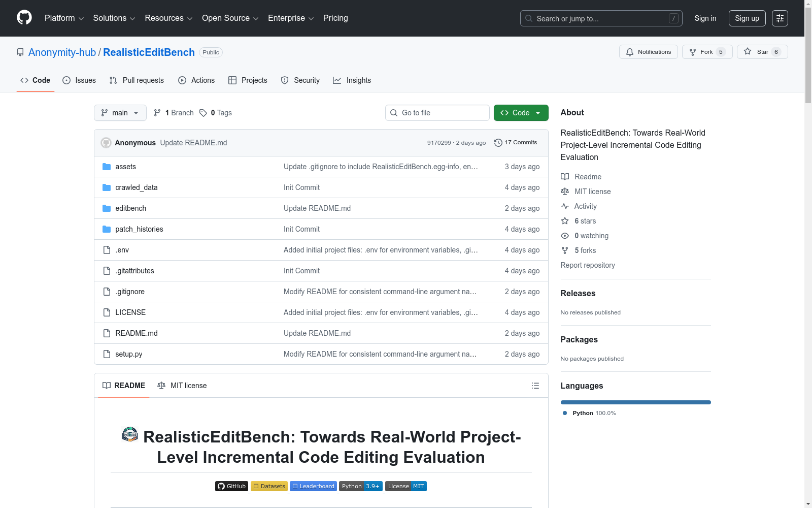This screenshot has width=812, height=508.
Task: Click the Python 3.9+ badge
Action: [x=361, y=486]
